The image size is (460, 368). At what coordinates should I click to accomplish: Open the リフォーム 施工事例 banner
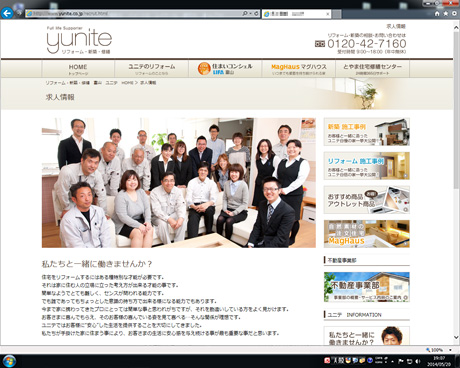[367, 166]
